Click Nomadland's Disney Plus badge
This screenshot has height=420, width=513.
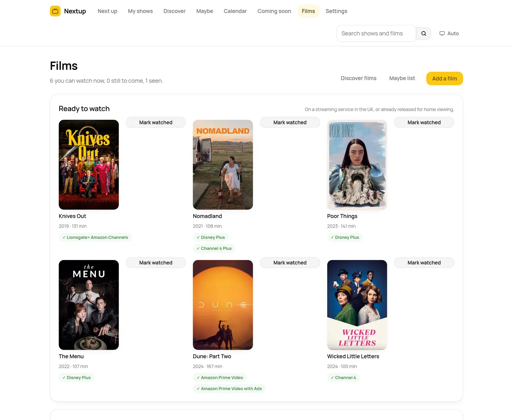(211, 237)
